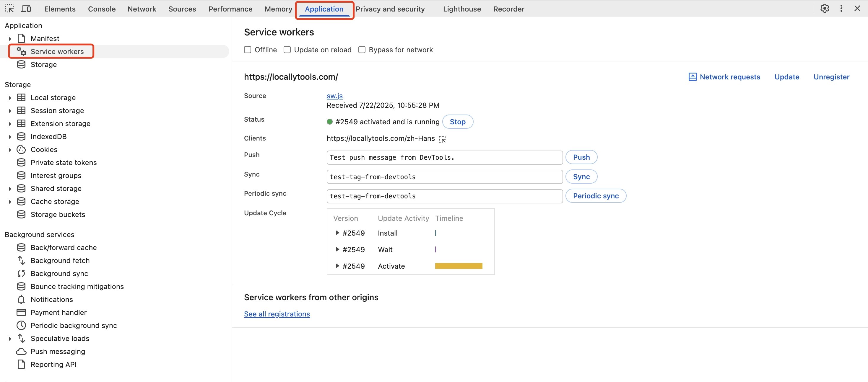Open the Lighthouse tab
The image size is (868, 382).
[x=462, y=9]
